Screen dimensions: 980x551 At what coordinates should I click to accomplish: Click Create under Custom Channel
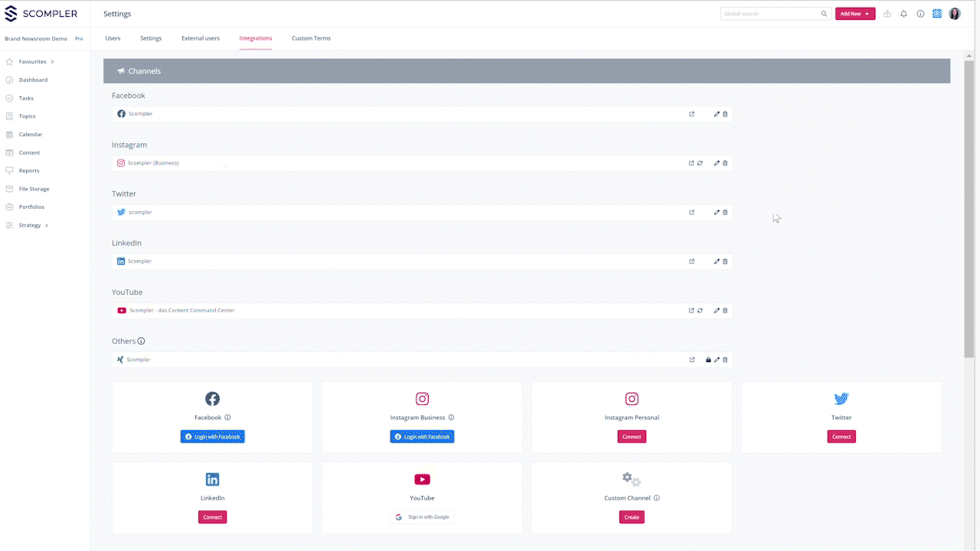coord(632,517)
